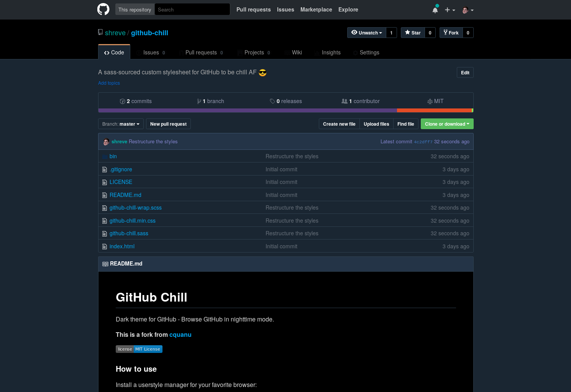571x392 pixels.
Task: Open the Restructure the styles latest commit message
Action: (153, 142)
